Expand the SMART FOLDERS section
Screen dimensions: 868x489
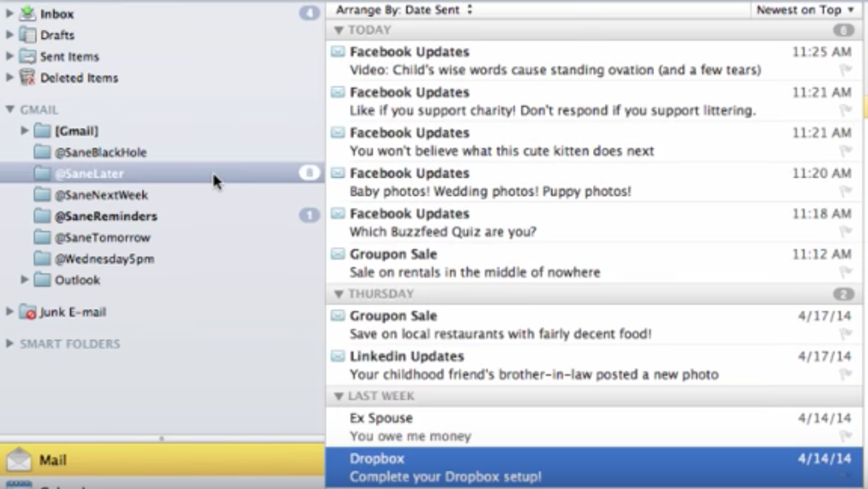click(x=10, y=344)
